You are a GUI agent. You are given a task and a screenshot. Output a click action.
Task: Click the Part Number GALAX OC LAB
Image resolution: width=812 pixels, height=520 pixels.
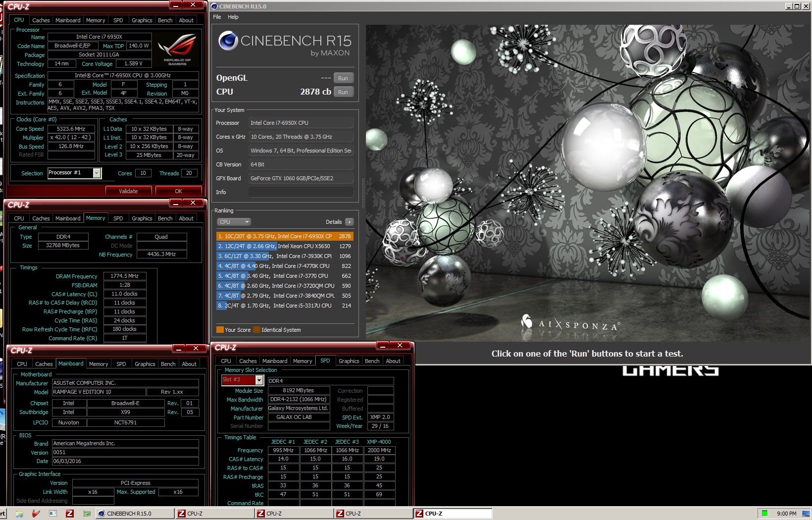coord(299,417)
